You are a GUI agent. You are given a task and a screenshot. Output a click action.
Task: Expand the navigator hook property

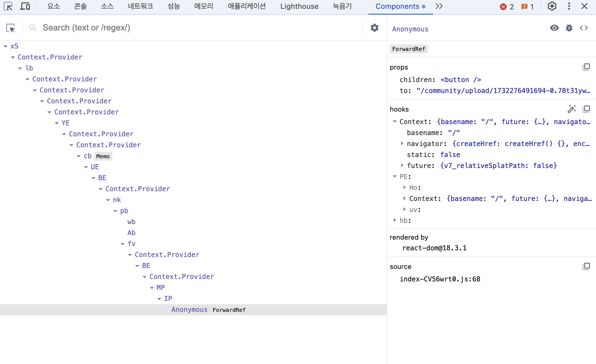coord(402,144)
